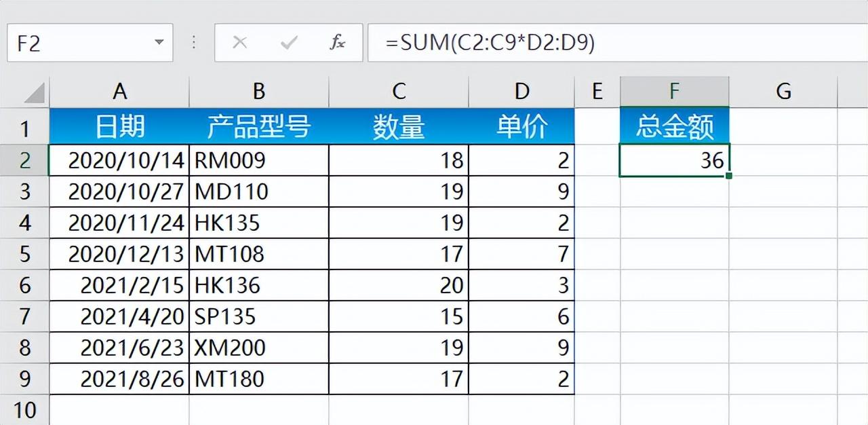
Task: Click cell with date 2021/6/23
Action: tap(119, 348)
